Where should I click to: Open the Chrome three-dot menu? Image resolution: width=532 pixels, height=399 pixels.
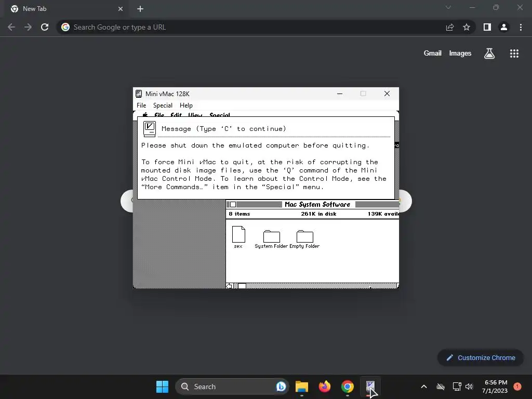521,27
